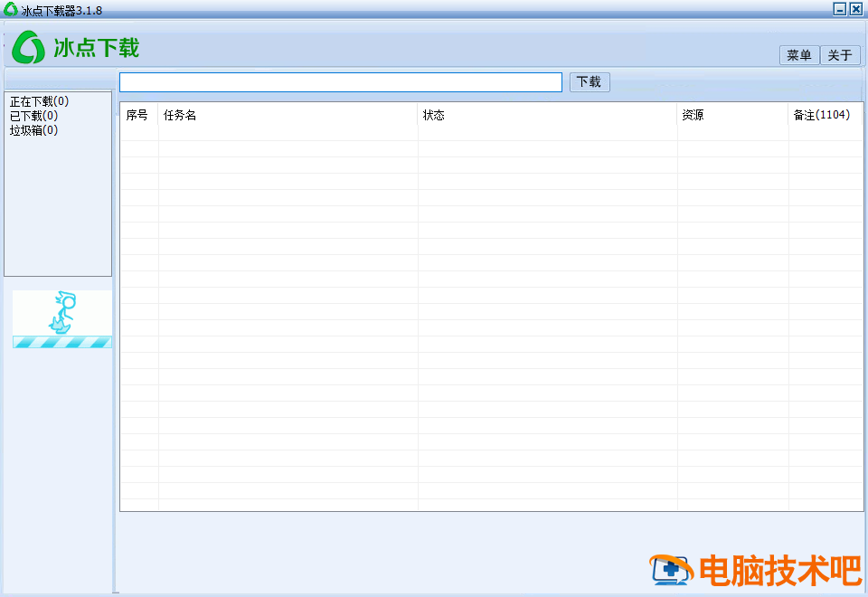Open the 菜单 menu button

[798, 55]
